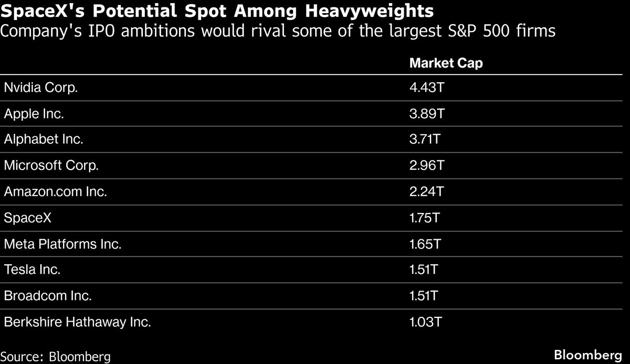The height and width of the screenshot is (364, 630).
Task: Click the Source: Bloomberg credit text
Action: (56, 357)
